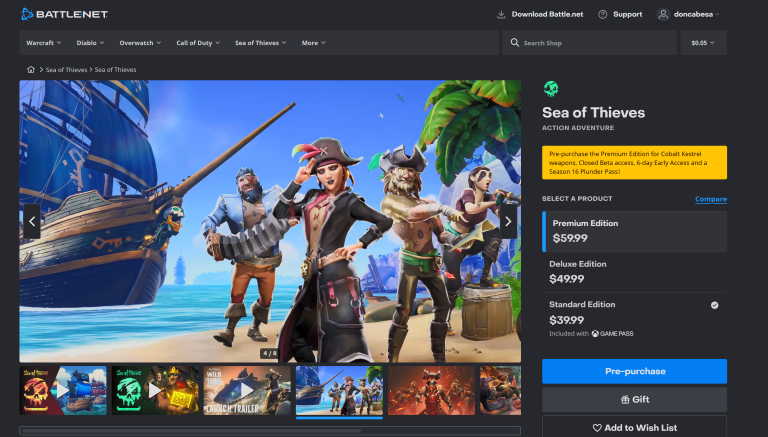Show the previous image with left arrow
Viewport: 768px width, 437px height.
tap(32, 222)
